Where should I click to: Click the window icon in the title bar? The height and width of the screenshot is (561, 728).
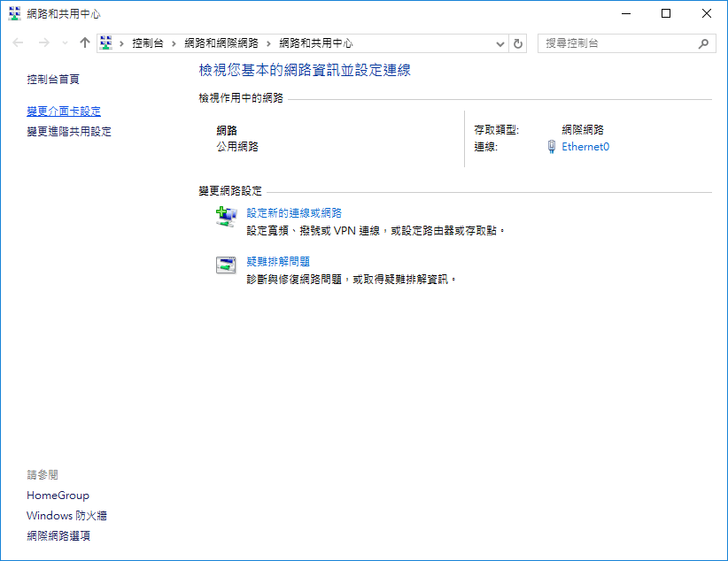pyautogui.click(x=14, y=14)
